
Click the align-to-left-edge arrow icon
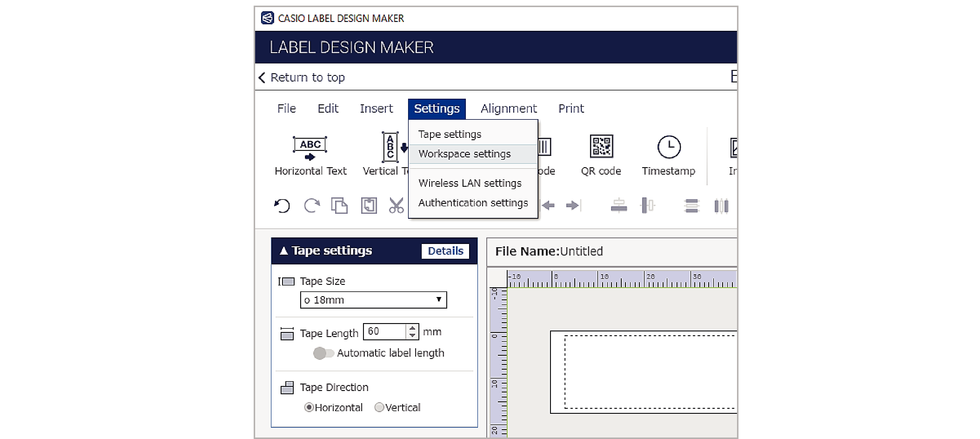pos(547,206)
